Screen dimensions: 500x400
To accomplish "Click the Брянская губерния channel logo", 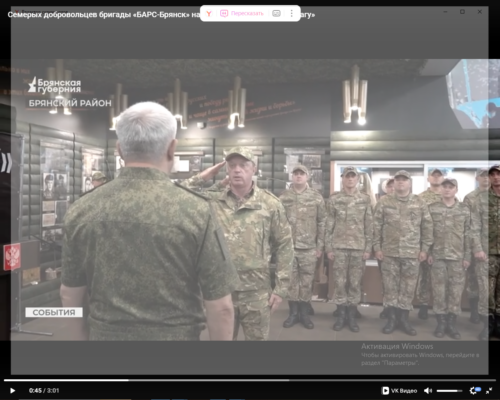I will (x=55, y=85).
